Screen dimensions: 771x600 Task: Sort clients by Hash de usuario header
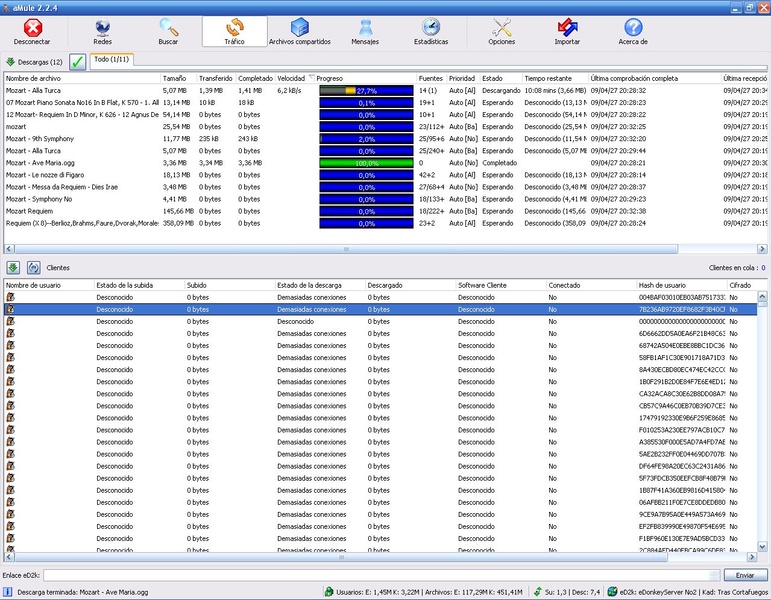[x=682, y=285]
